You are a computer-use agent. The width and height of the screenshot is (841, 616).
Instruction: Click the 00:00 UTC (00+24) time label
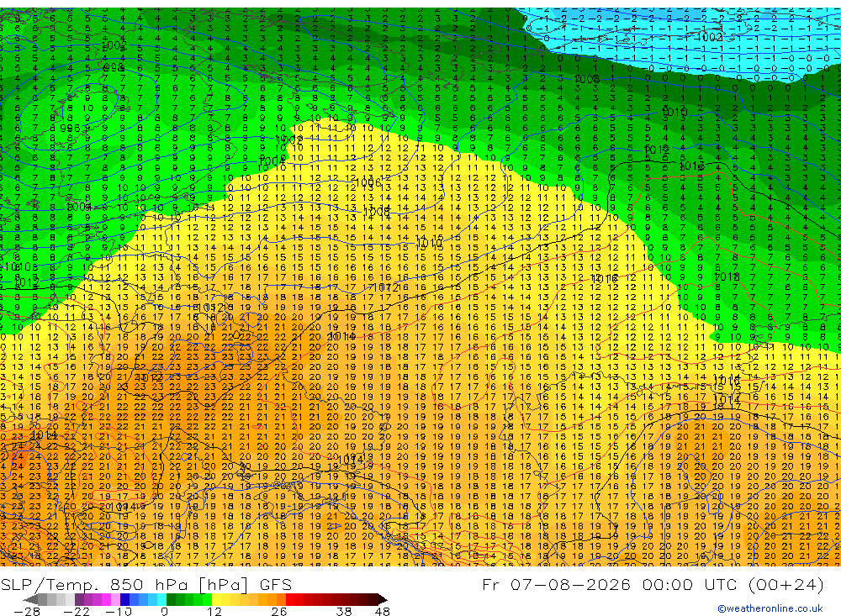(733, 584)
